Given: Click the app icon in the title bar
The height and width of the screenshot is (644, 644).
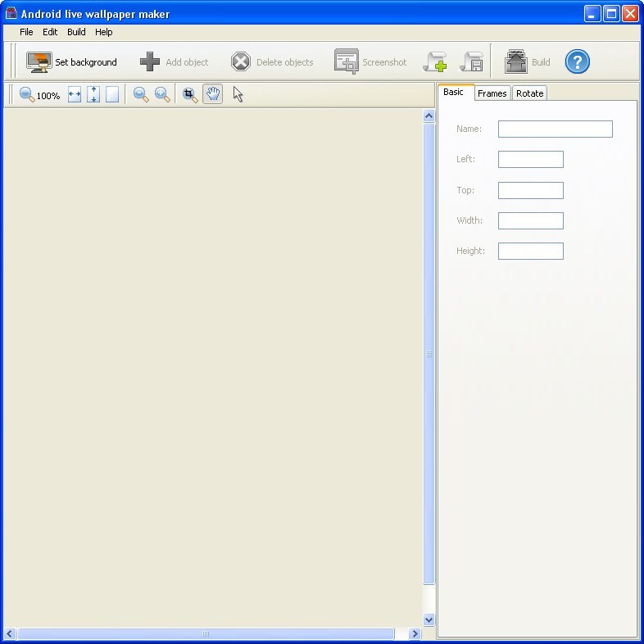Looking at the screenshot, I should 11,14.
